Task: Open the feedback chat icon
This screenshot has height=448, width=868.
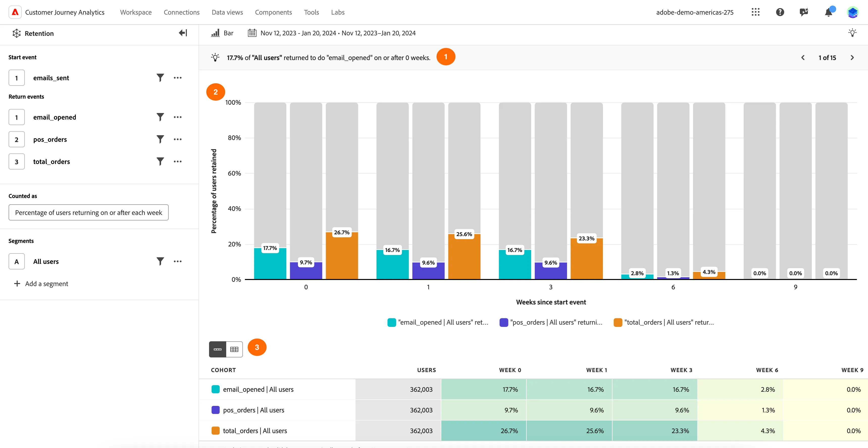Action: coord(804,12)
